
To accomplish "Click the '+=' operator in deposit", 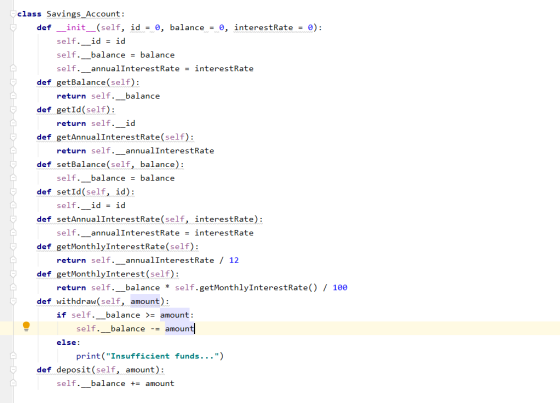I will coord(135,383).
